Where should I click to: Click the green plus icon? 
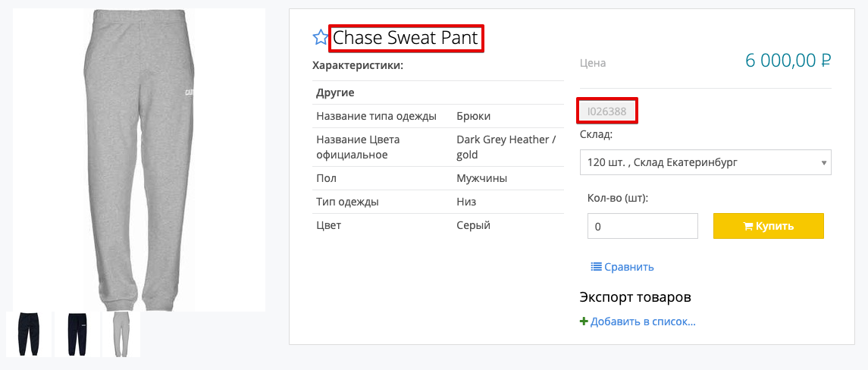pos(584,321)
